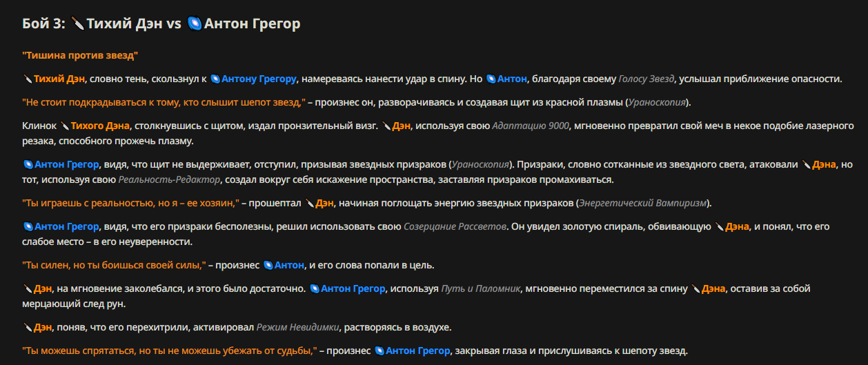Click the italic "Режим Невидимки" ability
Image resolution: width=868 pixels, height=365 pixels.
[x=299, y=327]
